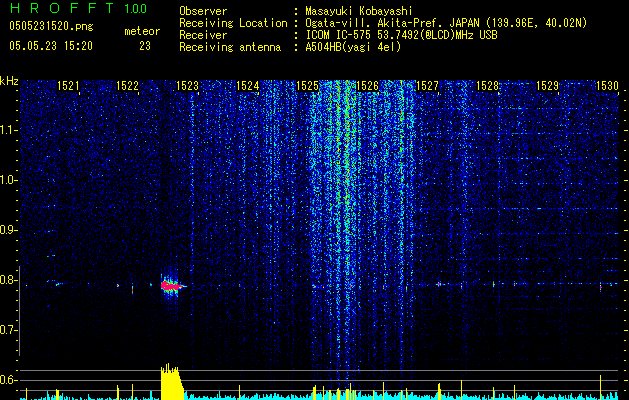629x400 pixels.
Task: Select the filename 0505231520.png
Action: (x=51, y=27)
